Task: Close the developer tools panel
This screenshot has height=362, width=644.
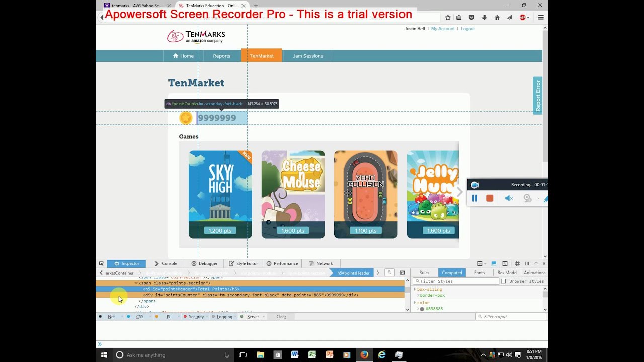Action: pyautogui.click(x=544, y=263)
